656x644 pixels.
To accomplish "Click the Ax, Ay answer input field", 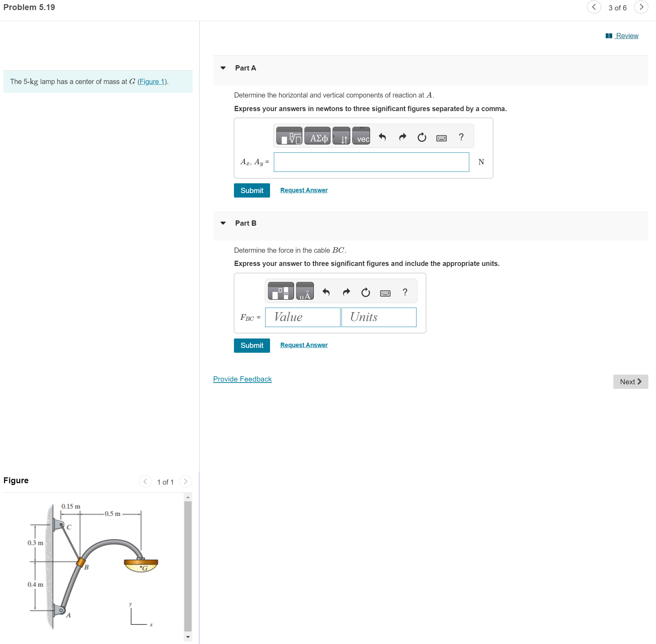I will click(x=371, y=162).
